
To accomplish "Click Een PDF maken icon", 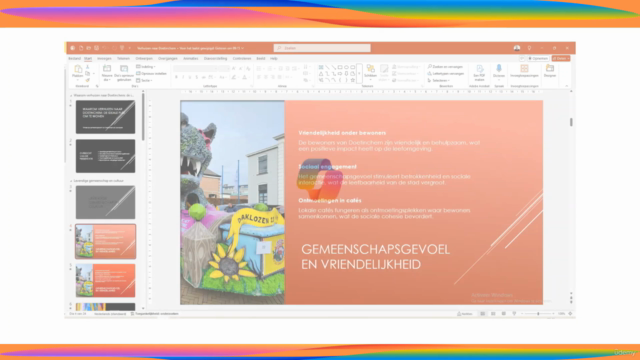I will pyautogui.click(x=480, y=68).
